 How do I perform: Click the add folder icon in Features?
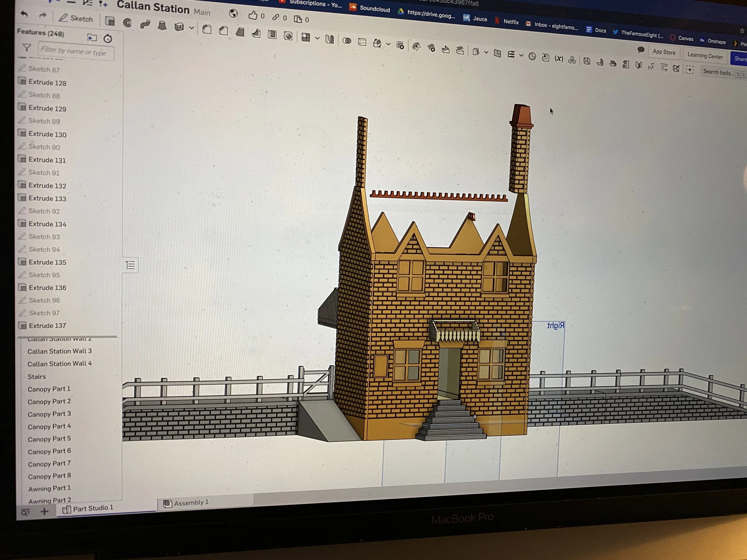pos(91,37)
